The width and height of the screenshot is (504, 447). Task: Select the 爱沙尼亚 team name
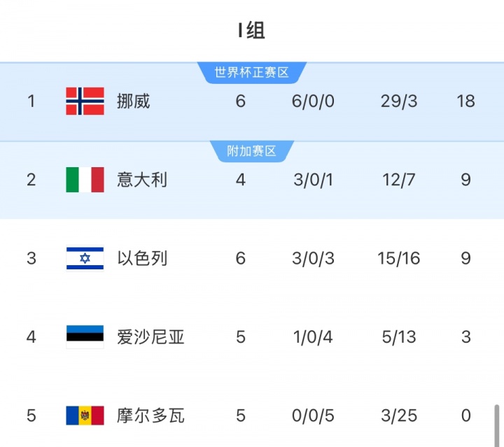(150, 337)
